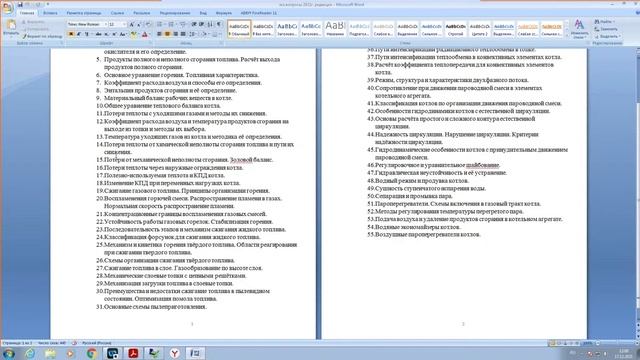This screenshot has width=640, height=360.
Task: Apply Format Painter (Формат по образцу)
Action: pos(42,36)
